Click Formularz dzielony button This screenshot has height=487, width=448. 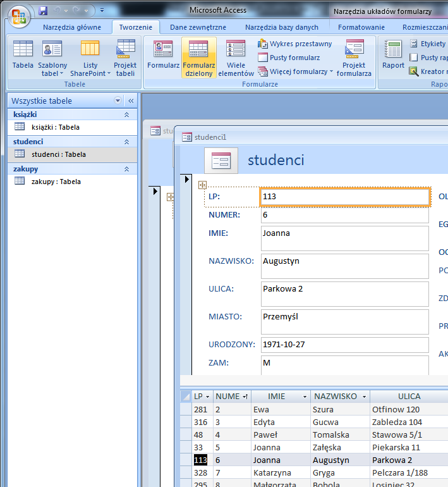(x=199, y=58)
